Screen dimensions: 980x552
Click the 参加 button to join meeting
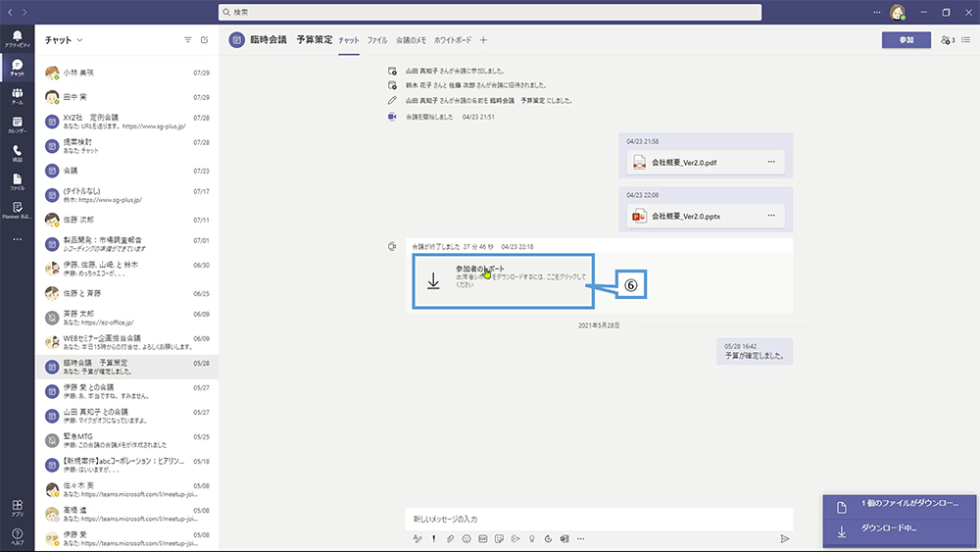[906, 40]
